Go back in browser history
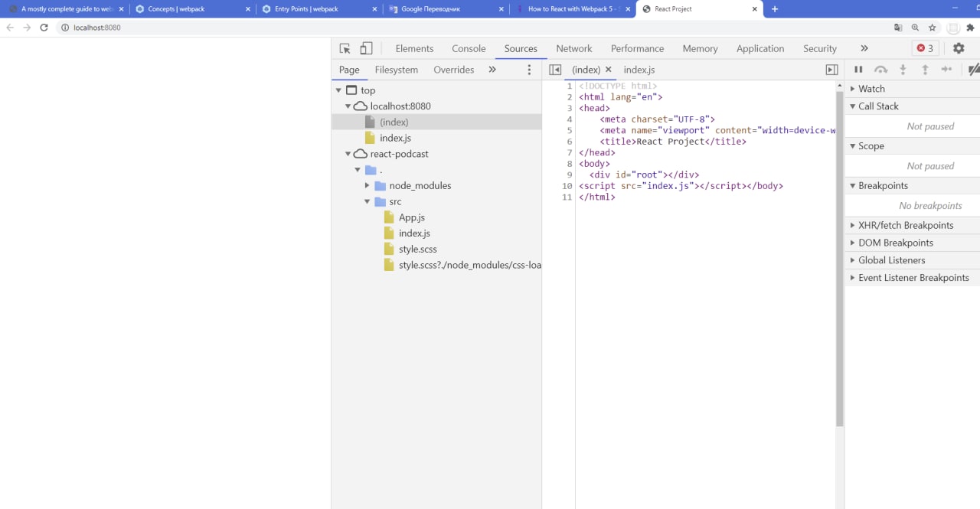980x509 pixels. click(x=10, y=28)
